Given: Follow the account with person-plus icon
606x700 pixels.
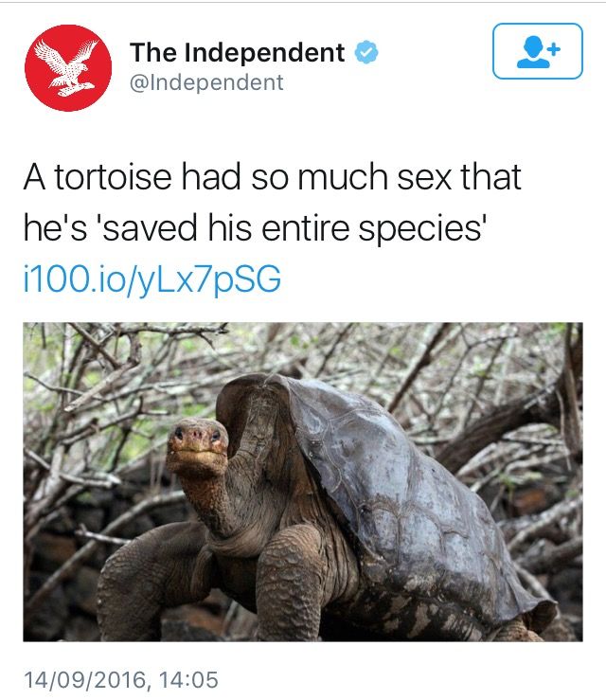Looking at the screenshot, I should tap(537, 51).
